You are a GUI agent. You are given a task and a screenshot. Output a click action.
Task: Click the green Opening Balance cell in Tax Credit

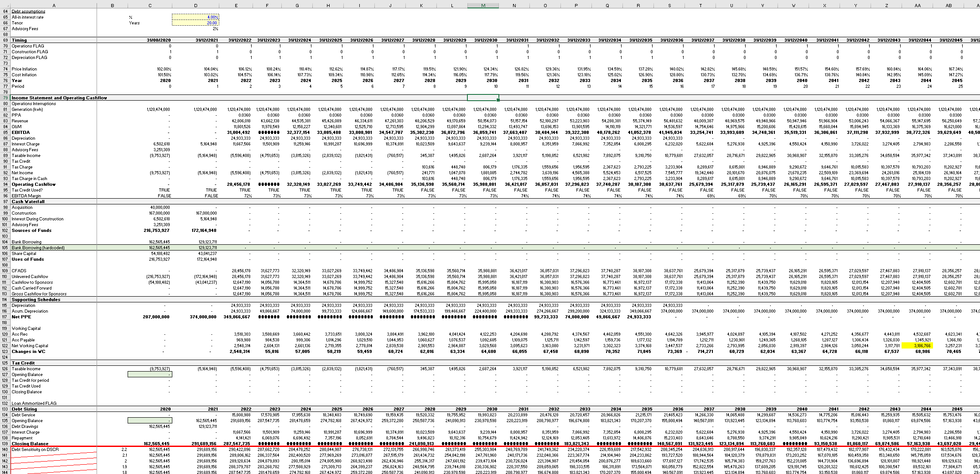pyautogui.click(x=150, y=374)
